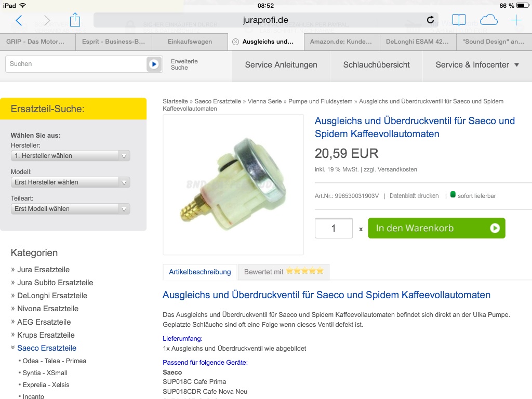Collapse the Saeco Ersatzteile category
This screenshot has height=399, width=532.
pyautogui.click(x=13, y=348)
